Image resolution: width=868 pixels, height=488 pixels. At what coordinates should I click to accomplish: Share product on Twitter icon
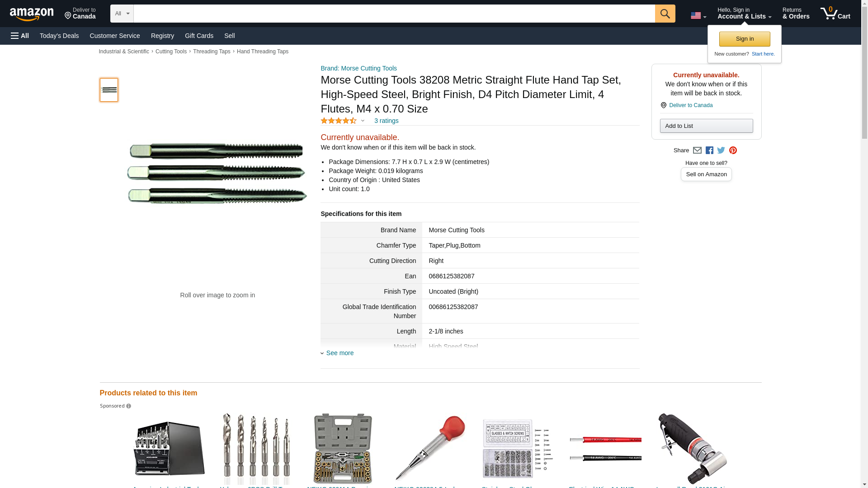pyautogui.click(x=721, y=150)
